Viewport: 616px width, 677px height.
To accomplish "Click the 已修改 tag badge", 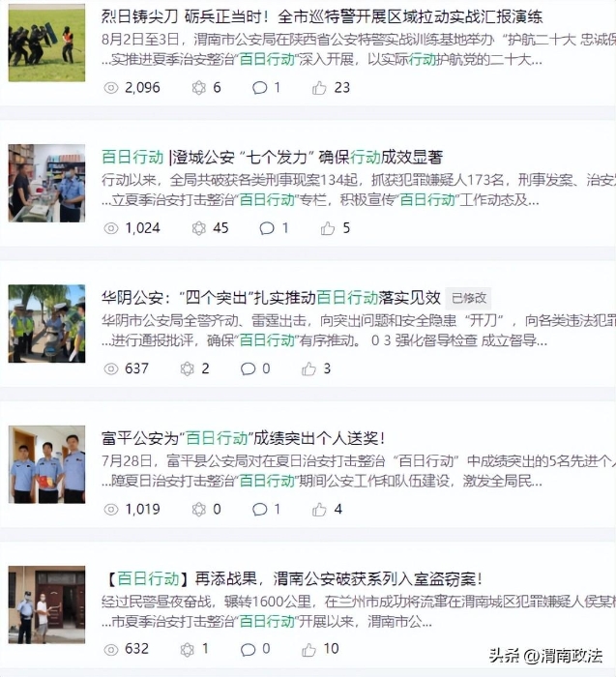I will pos(468,298).
